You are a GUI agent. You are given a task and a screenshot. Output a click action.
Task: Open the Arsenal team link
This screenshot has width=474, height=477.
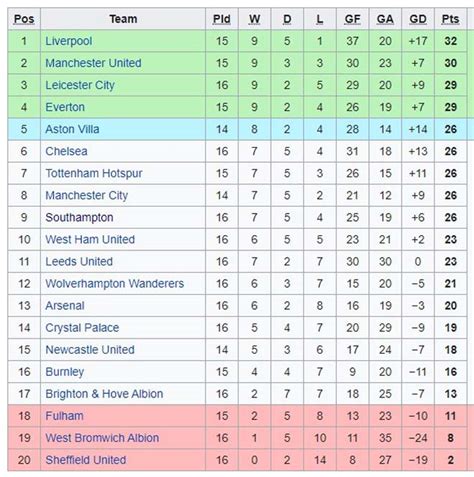pyautogui.click(x=65, y=305)
